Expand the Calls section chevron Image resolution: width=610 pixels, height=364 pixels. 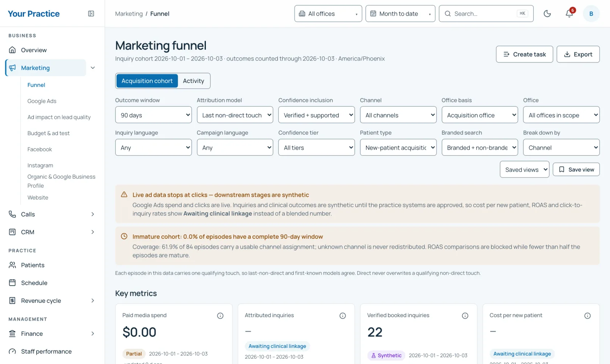point(93,214)
